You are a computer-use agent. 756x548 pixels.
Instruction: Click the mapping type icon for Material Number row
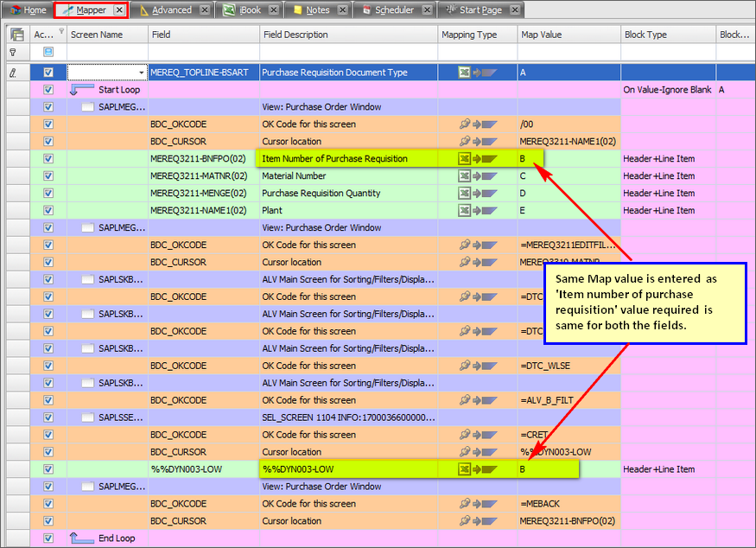click(465, 176)
